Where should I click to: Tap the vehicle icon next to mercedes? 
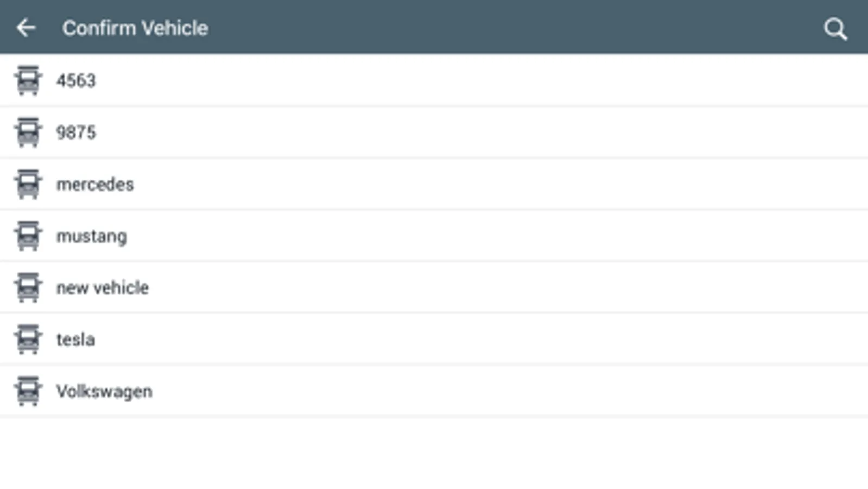pyautogui.click(x=28, y=184)
